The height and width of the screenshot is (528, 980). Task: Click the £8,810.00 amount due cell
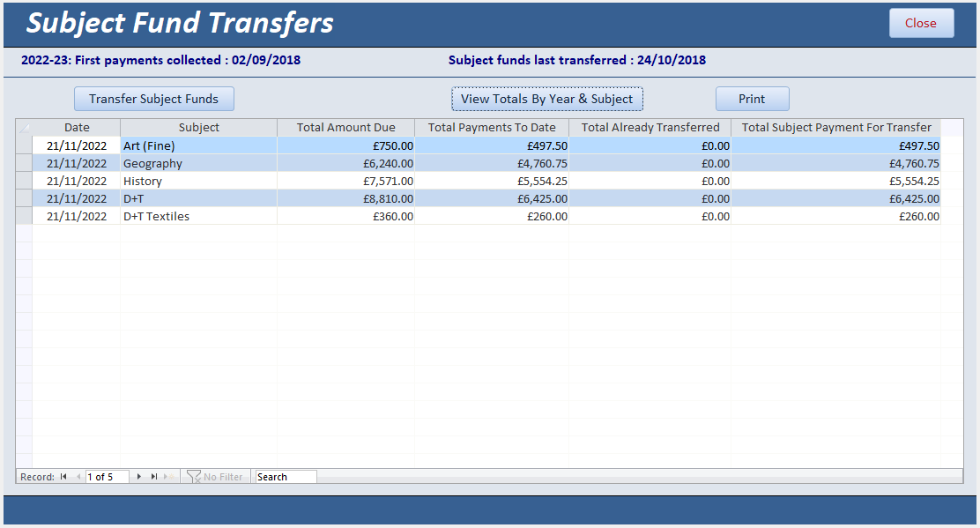345,198
